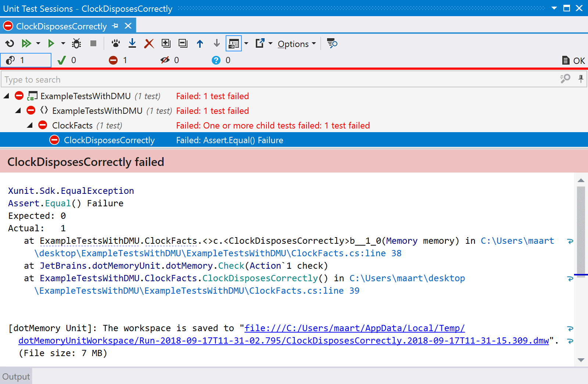Select the ClockDisposesCorrectly session tab

pyautogui.click(x=61, y=26)
